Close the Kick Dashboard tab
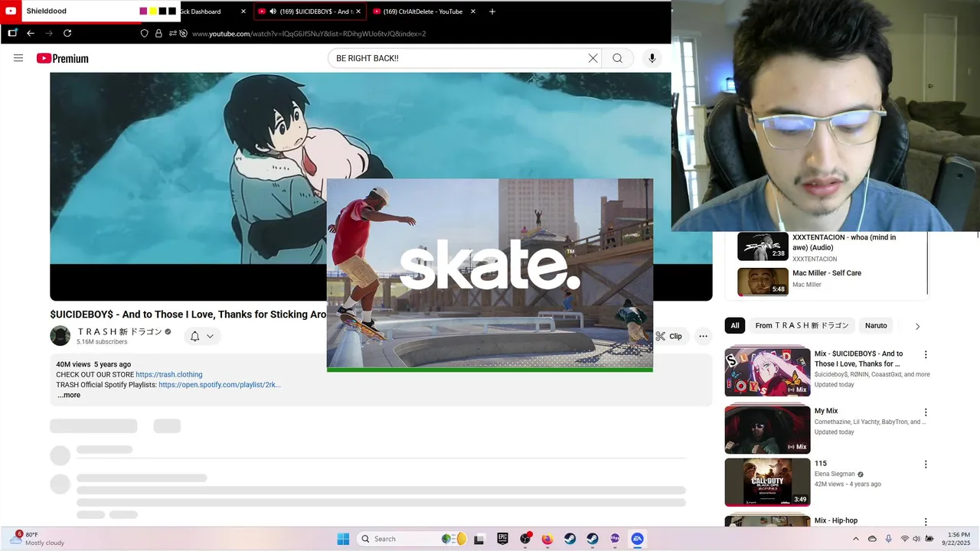Image resolution: width=980 pixels, height=551 pixels. 243,11
